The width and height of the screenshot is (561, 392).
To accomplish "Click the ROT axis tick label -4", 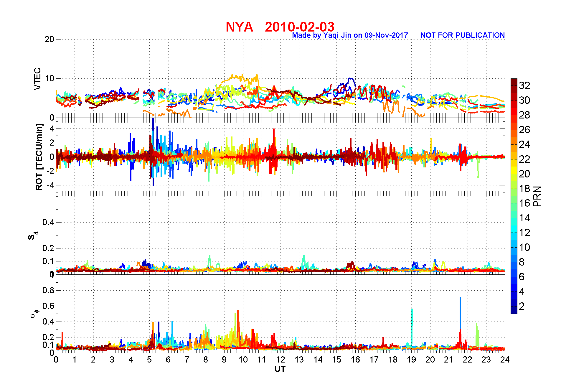I will (50, 185).
